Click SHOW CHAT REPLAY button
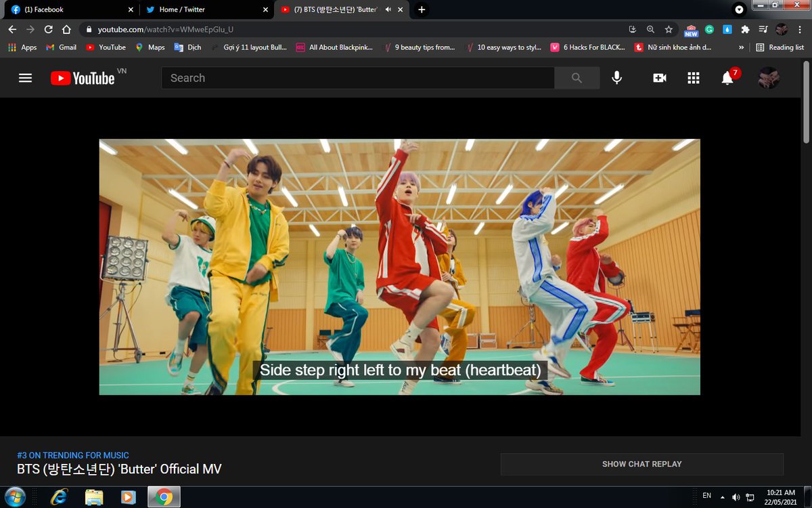The height and width of the screenshot is (508, 812). [x=641, y=464]
